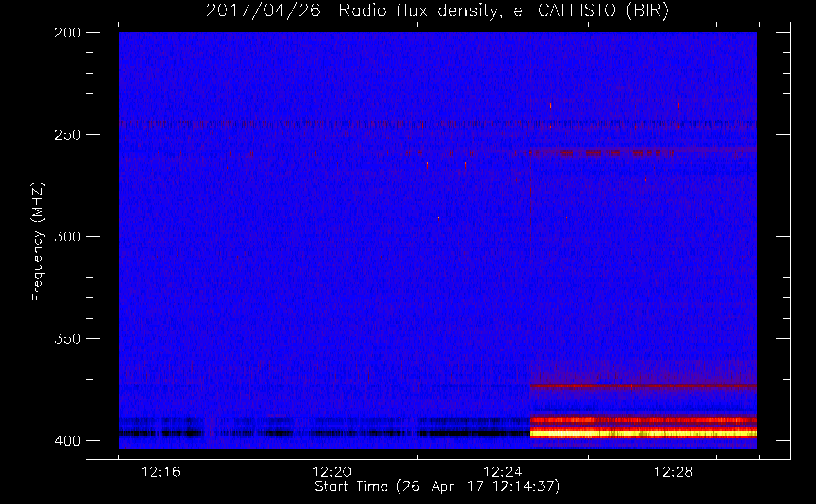The image size is (816, 504).
Task: Click the black dark band near 397 MHz before 12:24
Action: (x=324, y=433)
